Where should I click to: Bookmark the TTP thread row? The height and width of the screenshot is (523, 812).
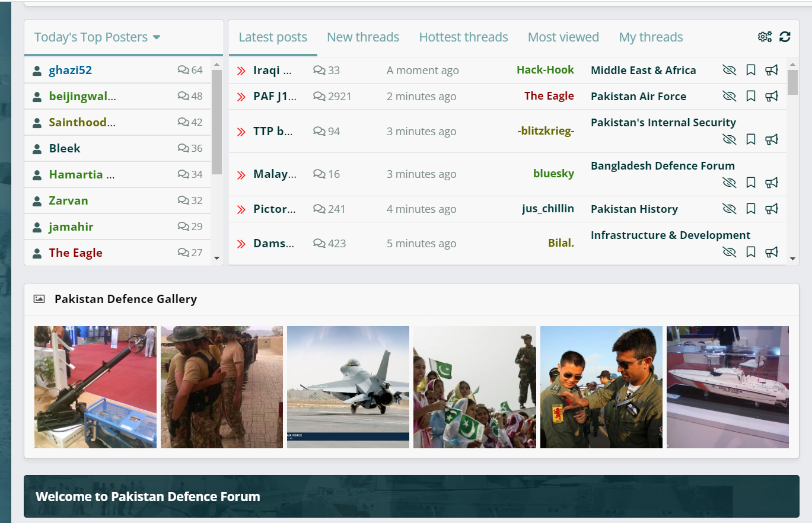pyautogui.click(x=750, y=139)
